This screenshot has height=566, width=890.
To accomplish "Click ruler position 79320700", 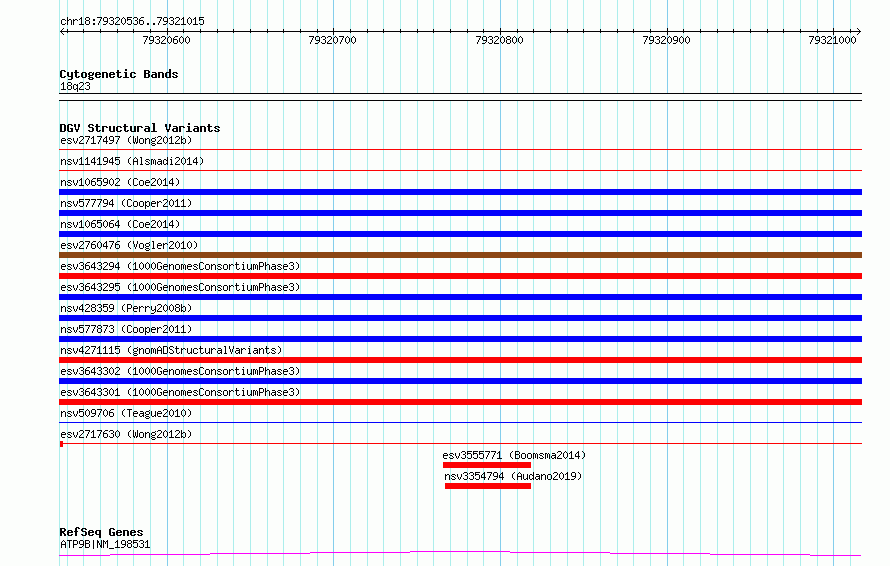I will (x=333, y=40).
